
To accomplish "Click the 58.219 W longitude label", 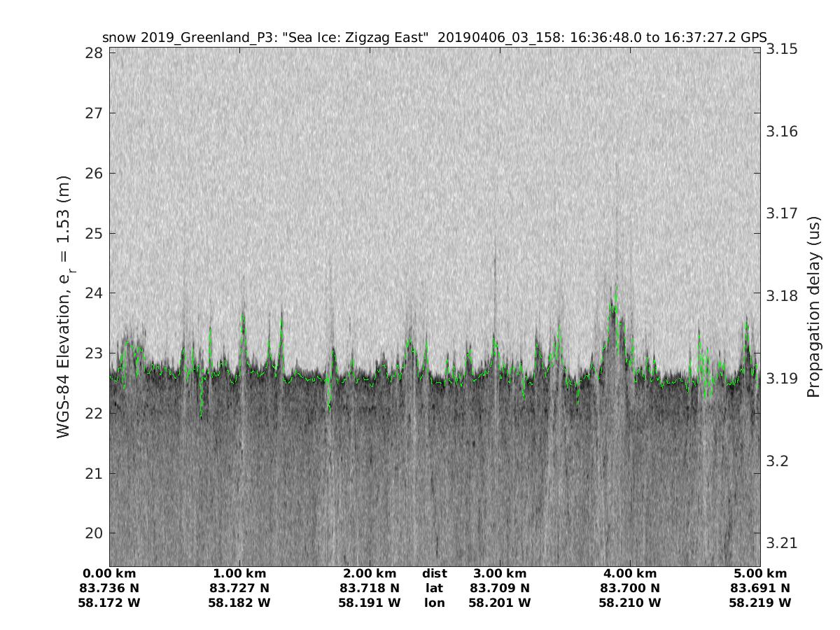I will point(760,603).
